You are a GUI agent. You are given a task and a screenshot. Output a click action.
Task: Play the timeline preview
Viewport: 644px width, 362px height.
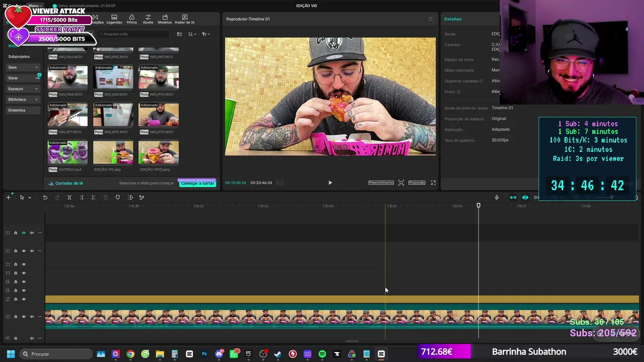tap(330, 183)
